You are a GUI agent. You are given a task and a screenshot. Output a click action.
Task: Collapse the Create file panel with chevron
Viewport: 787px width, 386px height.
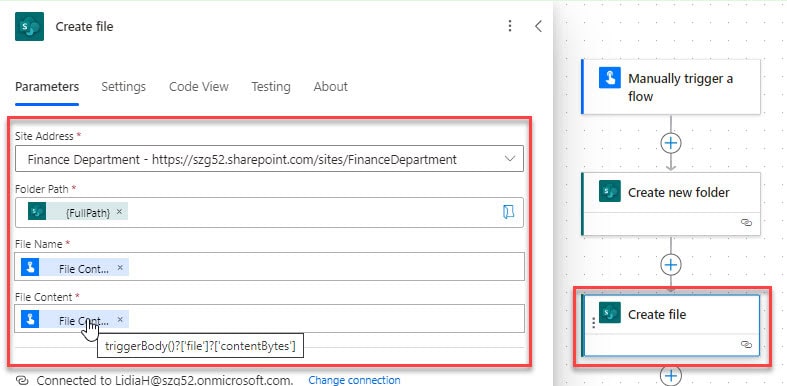click(538, 26)
